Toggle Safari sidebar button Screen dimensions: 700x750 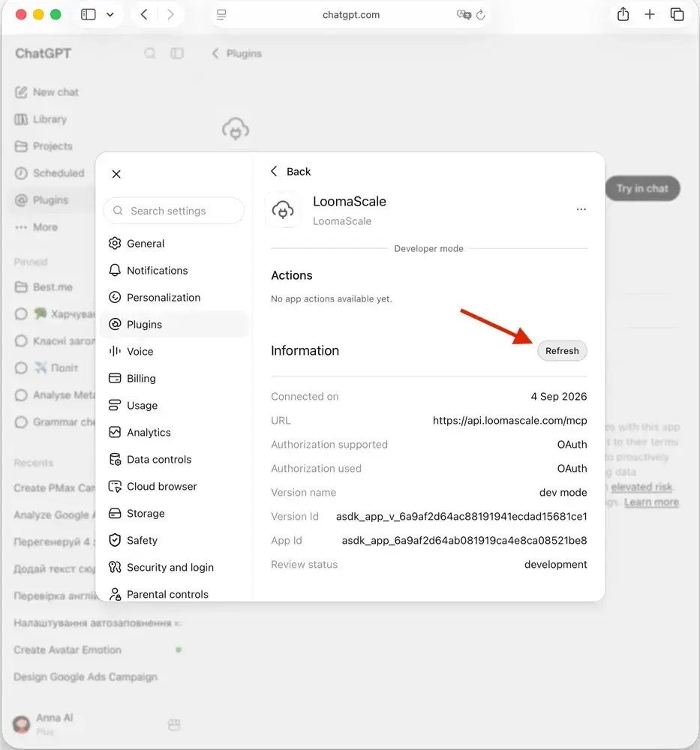pos(88,14)
